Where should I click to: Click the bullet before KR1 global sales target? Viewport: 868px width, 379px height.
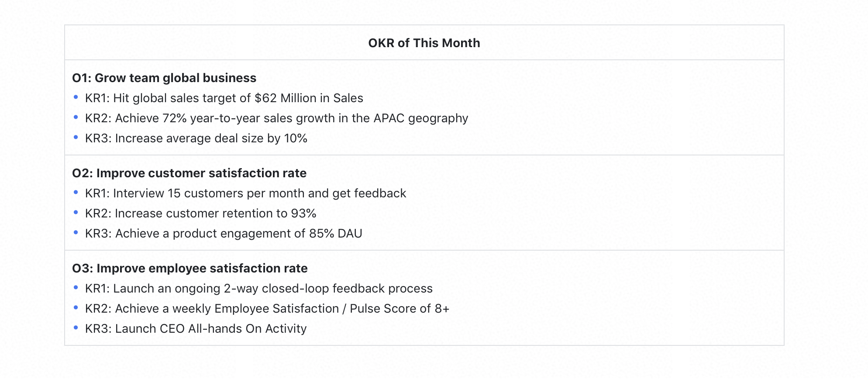click(76, 97)
